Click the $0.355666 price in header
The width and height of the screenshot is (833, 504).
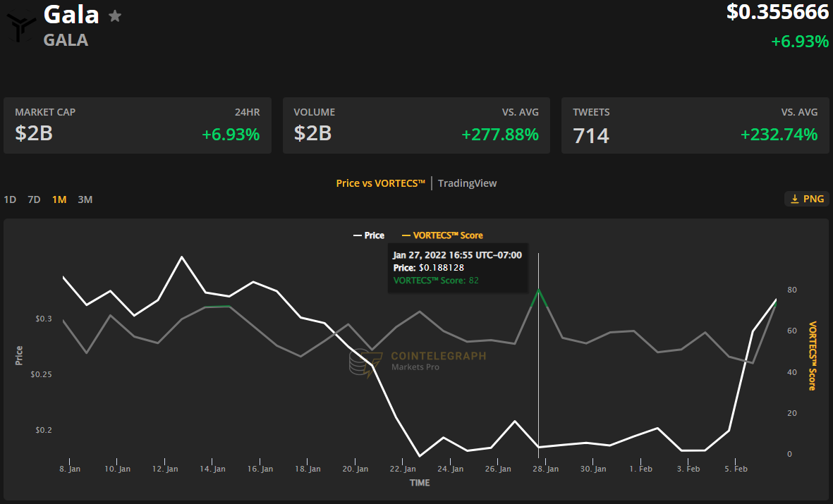[777, 12]
